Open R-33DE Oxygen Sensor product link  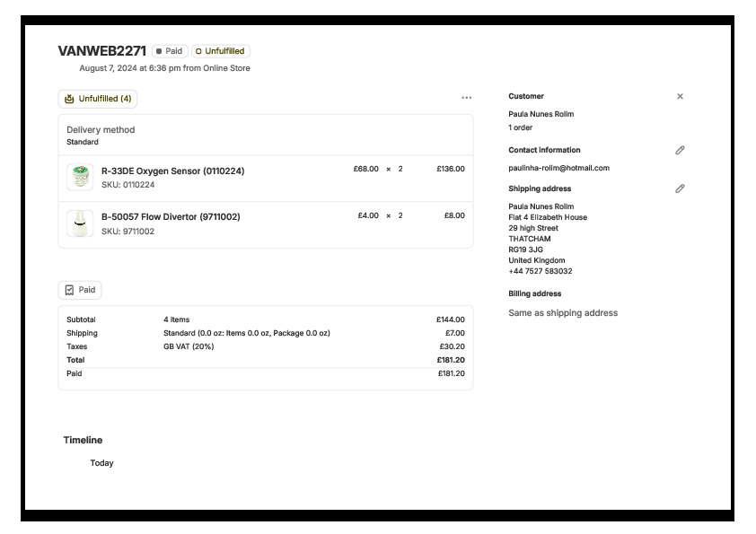pos(172,171)
